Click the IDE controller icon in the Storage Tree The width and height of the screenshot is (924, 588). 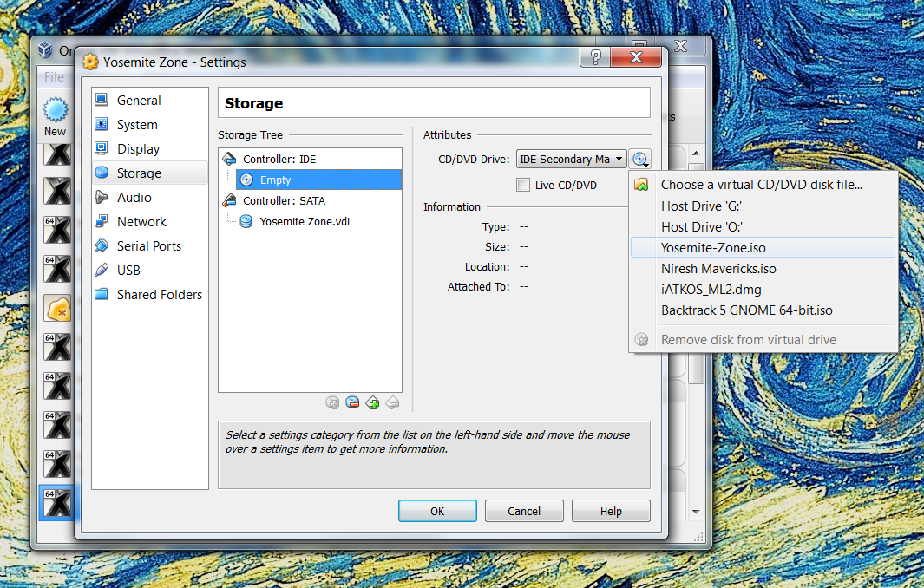tap(229, 159)
